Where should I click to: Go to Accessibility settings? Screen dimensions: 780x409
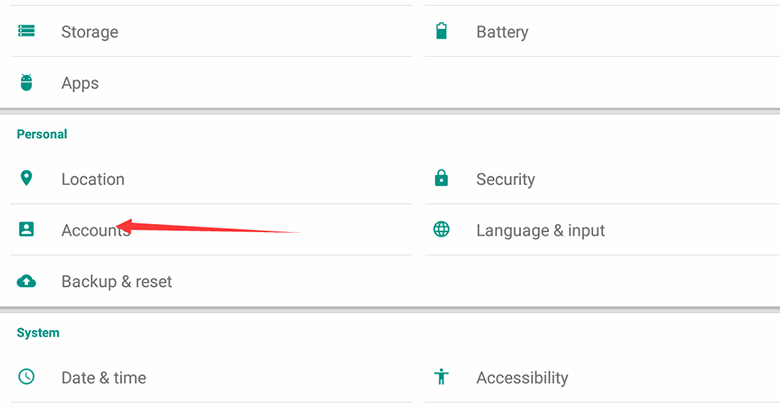click(x=522, y=378)
